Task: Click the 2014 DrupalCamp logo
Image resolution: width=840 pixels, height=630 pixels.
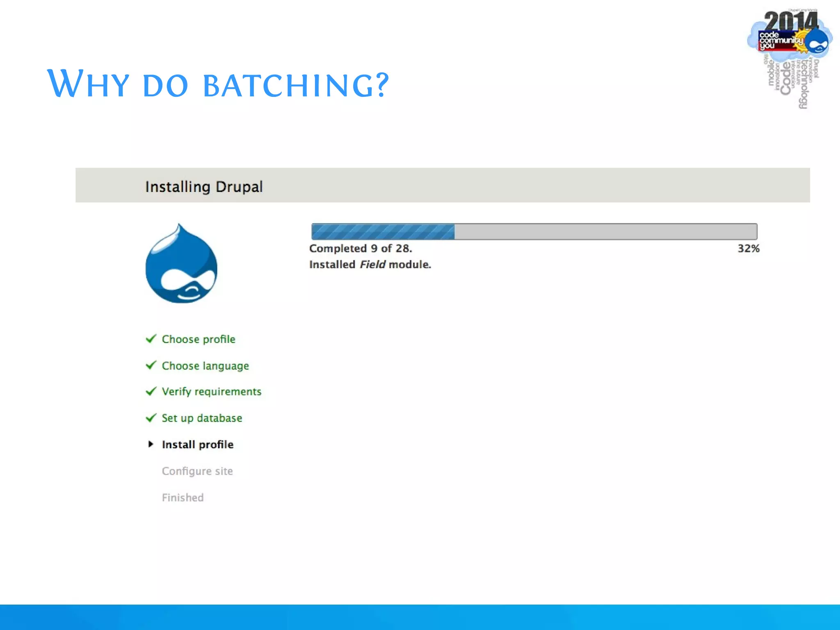Action: click(x=790, y=59)
